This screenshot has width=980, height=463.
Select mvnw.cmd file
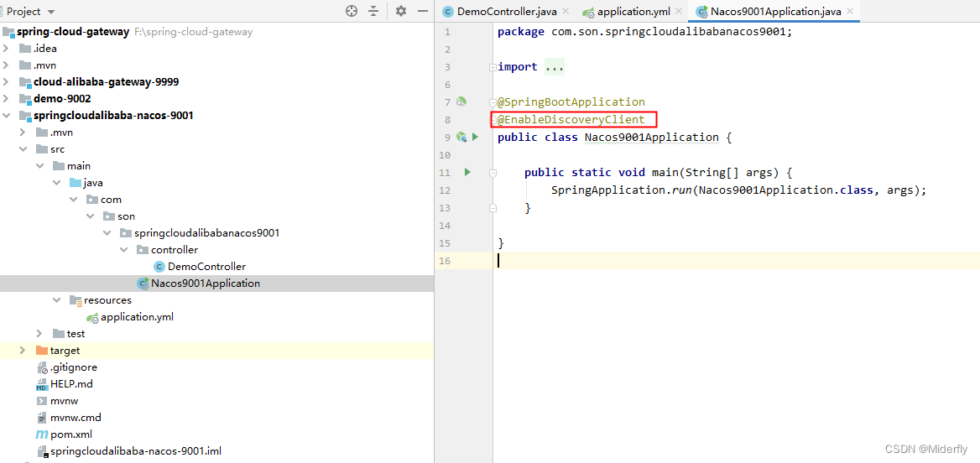76,418
